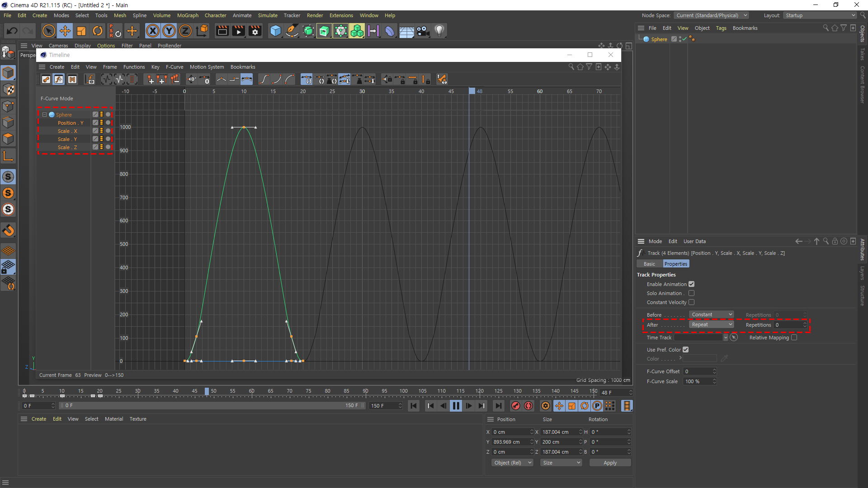
Task: Select the Position . Y track
Action: click(70, 123)
